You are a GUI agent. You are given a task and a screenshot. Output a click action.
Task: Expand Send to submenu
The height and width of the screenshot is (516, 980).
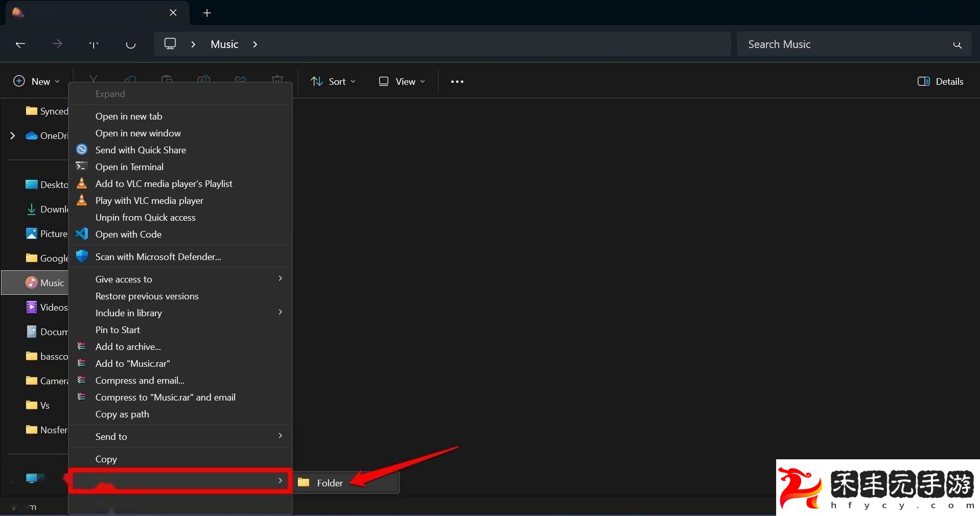(280, 436)
